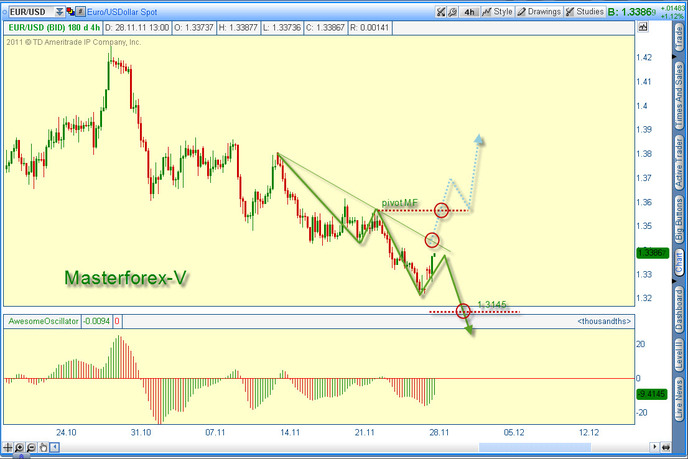Image resolution: width=688 pixels, height=459 pixels.
Task: Open the Studies menu
Action: [x=584, y=12]
